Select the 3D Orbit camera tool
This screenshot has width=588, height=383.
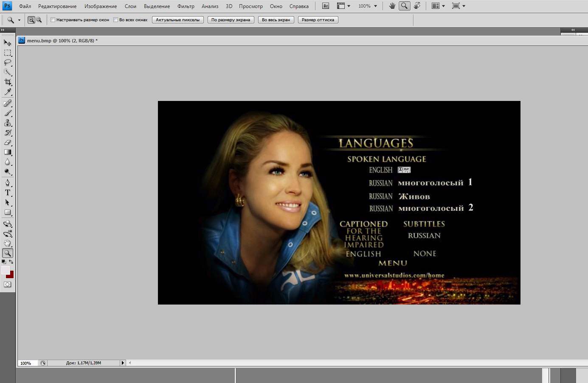click(8, 234)
